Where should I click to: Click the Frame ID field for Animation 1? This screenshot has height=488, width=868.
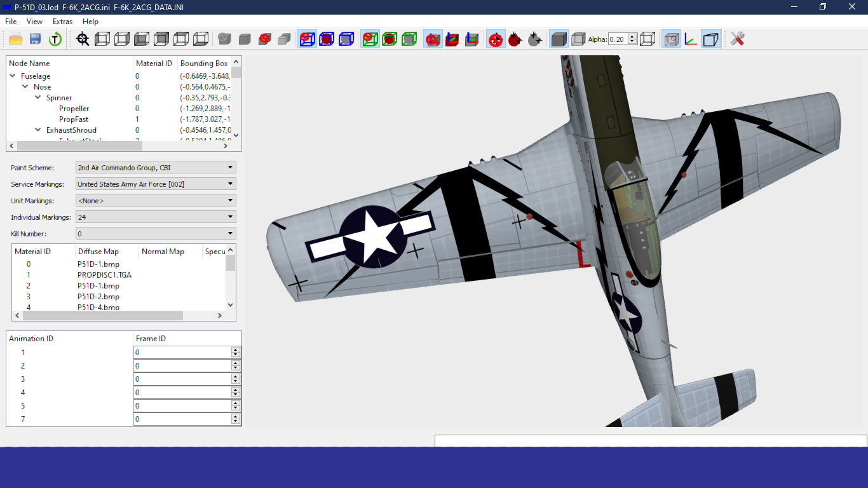pos(182,353)
